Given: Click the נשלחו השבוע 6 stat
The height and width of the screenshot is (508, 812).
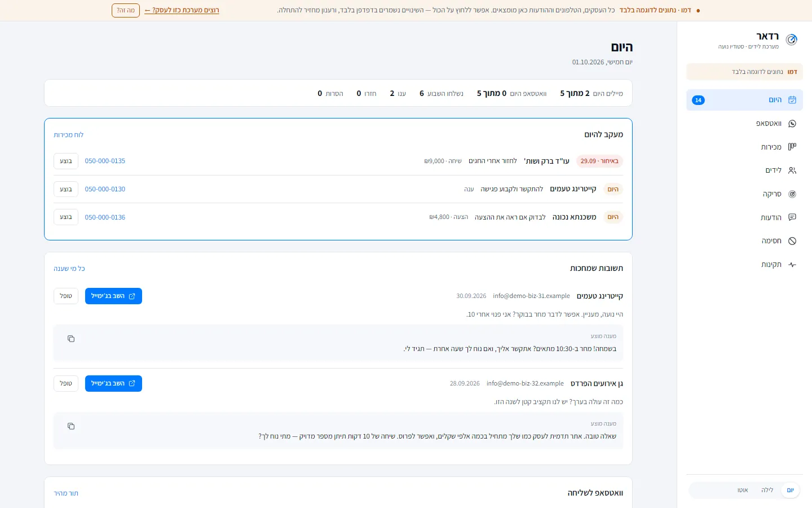Looking at the screenshot, I should pyautogui.click(x=442, y=93).
